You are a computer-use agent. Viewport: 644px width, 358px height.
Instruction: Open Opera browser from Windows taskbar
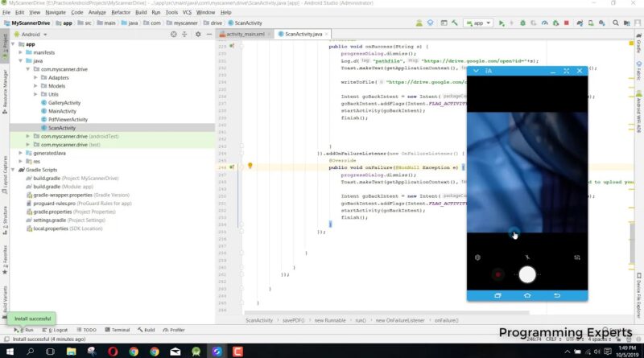click(x=113, y=352)
